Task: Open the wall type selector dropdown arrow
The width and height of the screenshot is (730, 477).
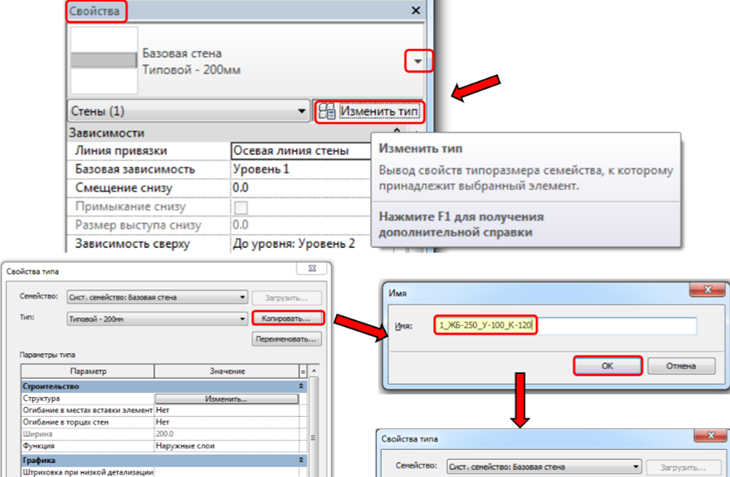Action: coord(418,61)
